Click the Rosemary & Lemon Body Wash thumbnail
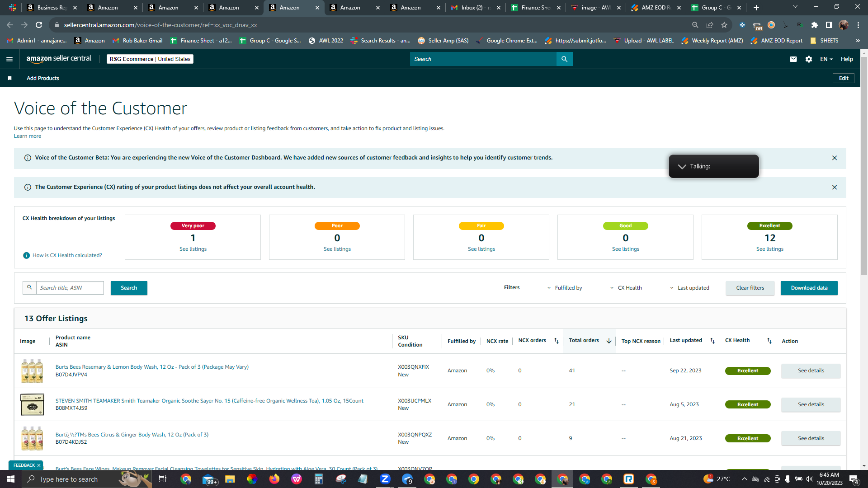Viewport: 868px width, 488px height. 32,371
